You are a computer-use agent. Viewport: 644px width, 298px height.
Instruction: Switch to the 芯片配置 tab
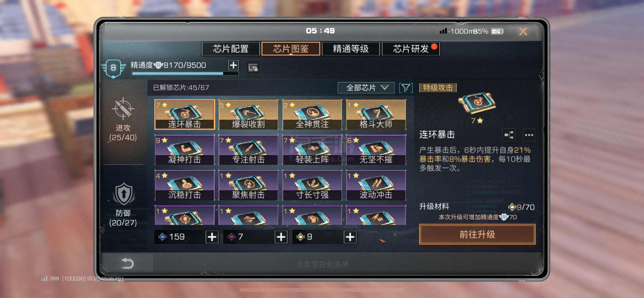coord(231,49)
